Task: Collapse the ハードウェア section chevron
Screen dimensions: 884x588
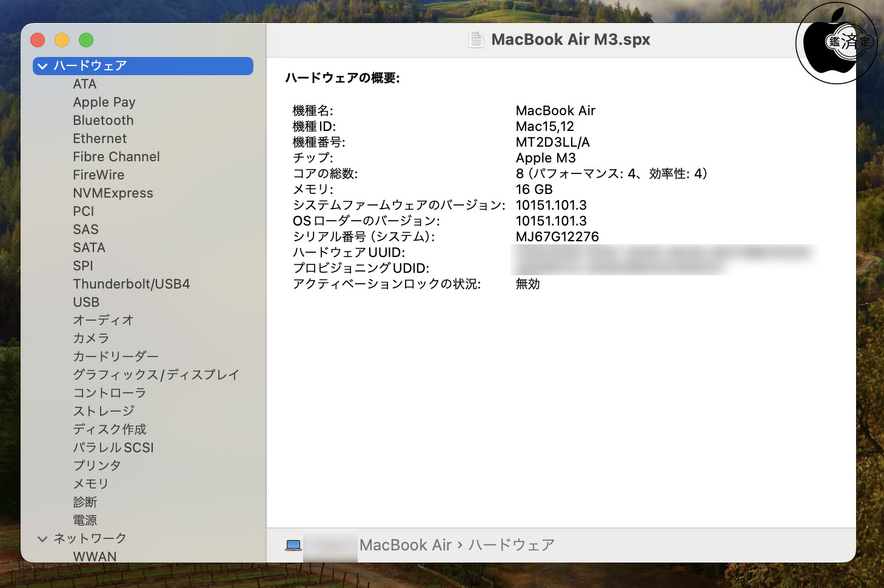Action: [42, 66]
